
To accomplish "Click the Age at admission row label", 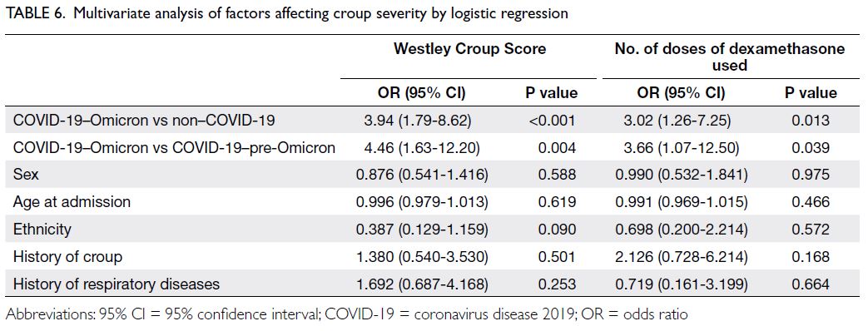I will (x=72, y=202).
